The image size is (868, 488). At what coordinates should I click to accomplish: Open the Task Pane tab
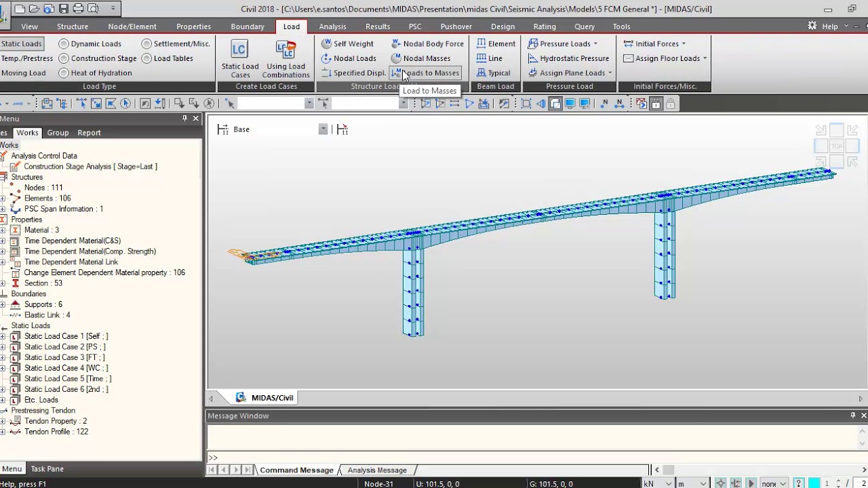pos(47,468)
